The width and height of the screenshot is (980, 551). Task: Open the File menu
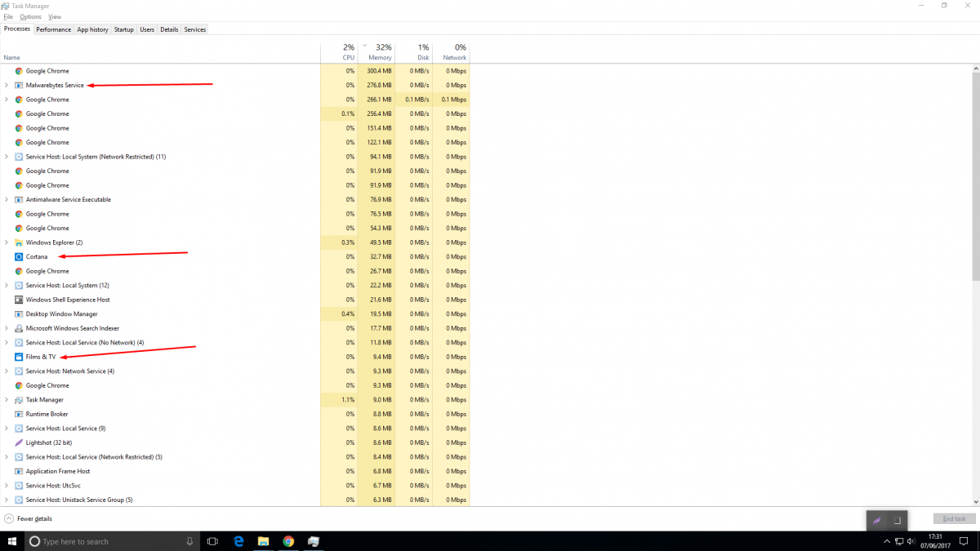pos(8,16)
